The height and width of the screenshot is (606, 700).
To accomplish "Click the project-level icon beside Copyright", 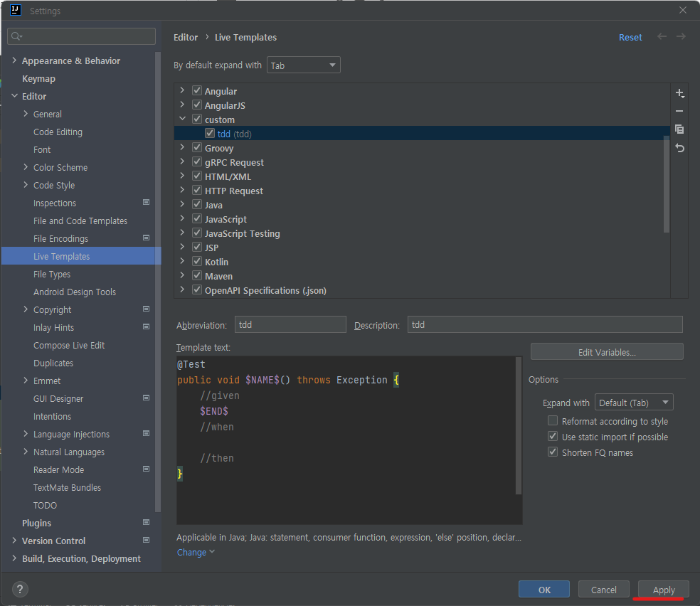I will (x=146, y=309).
